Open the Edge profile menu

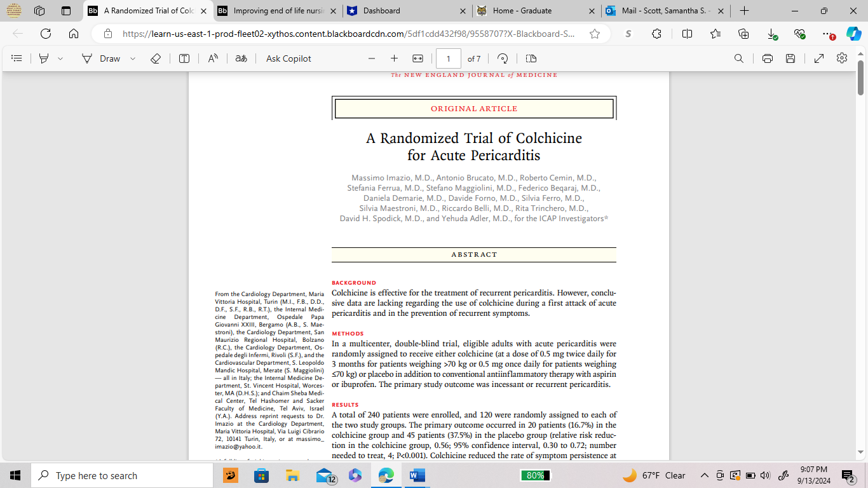click(x=14, y=11)
